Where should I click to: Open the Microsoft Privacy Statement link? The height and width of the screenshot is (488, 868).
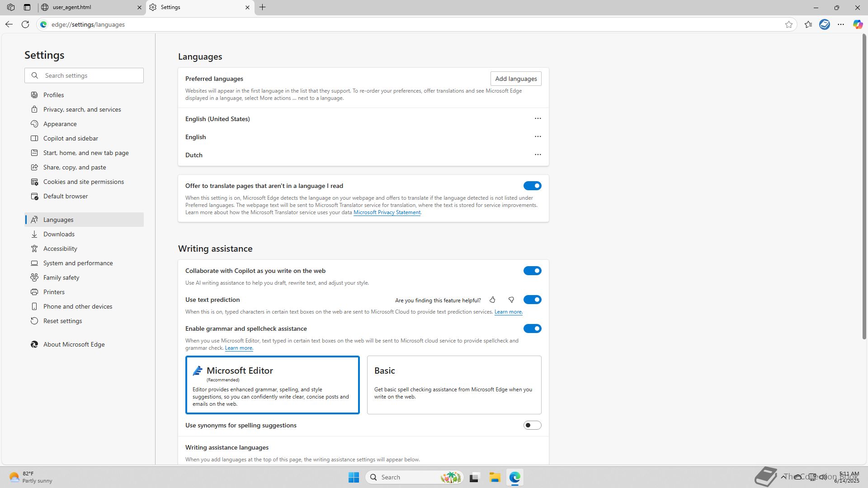[387, 212]
